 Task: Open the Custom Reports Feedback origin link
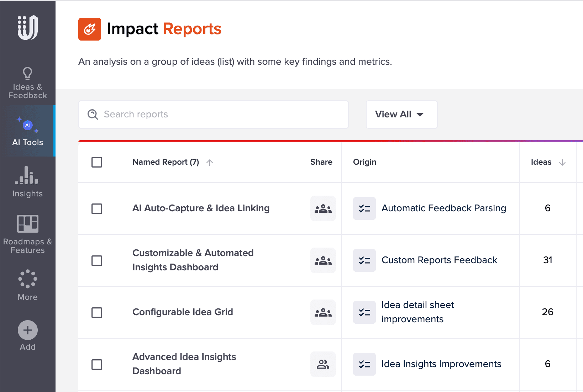pos(439,260)
